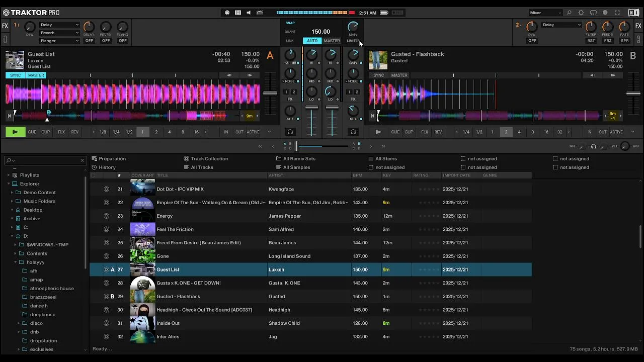Click Deck A tempo fader handle
This screenshot has width=644, height=362.
tap(270, 93)
